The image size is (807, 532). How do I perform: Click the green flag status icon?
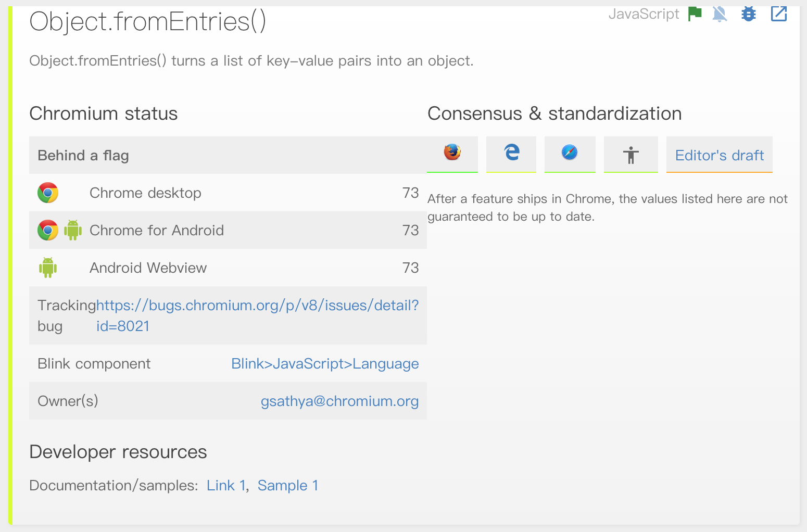click(695, 14)
